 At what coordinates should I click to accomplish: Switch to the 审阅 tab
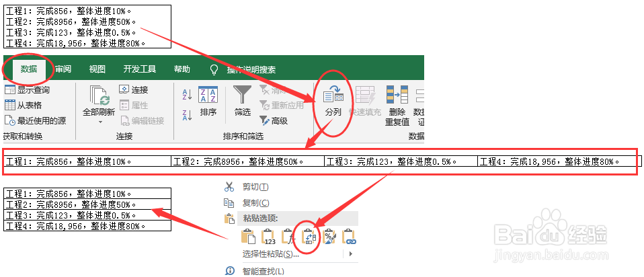63,69
